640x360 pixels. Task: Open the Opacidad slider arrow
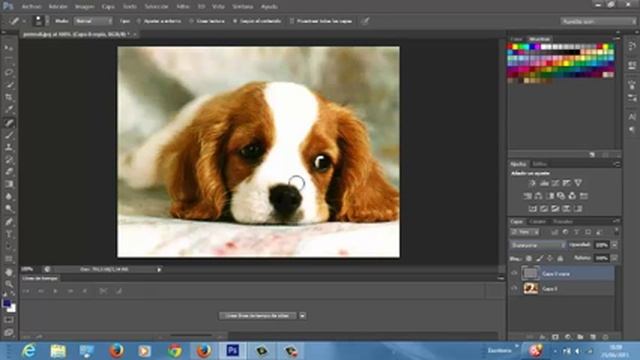[x=614, y=245]
